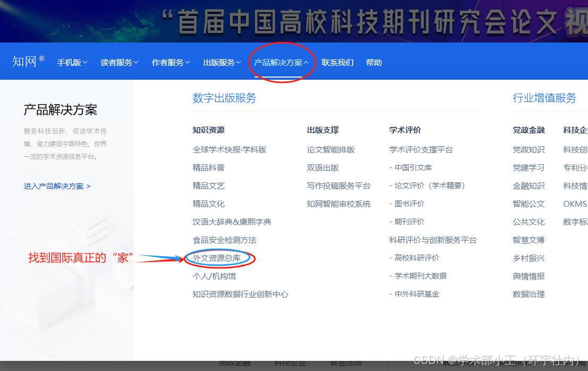The height and width of the screenshot is (371, 588).
Task: Open 智能公文 link
Action: pos(529,204)
